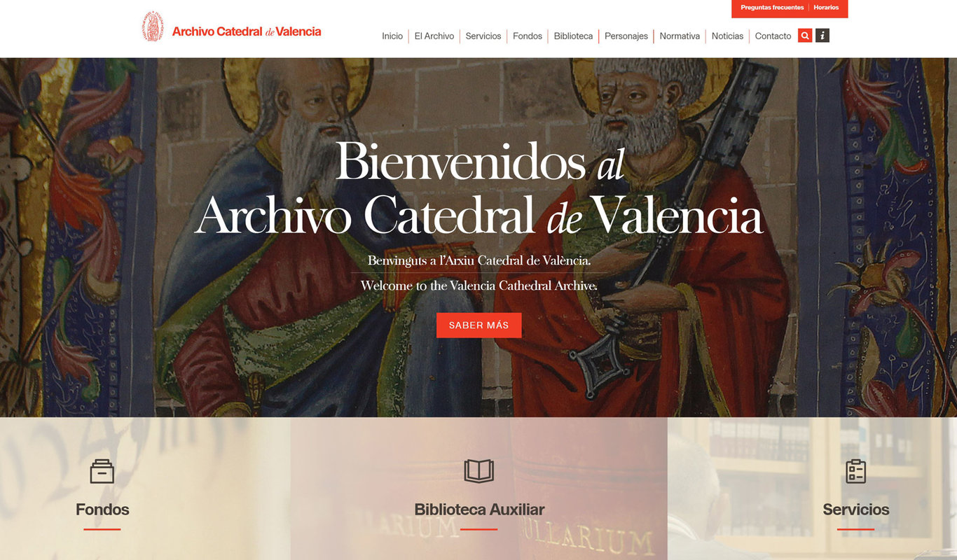Image resolution: width=957 pixels, height=560 pixels.
Task: Select the Servicios clipboard icon
Action: tap(855, 471)
